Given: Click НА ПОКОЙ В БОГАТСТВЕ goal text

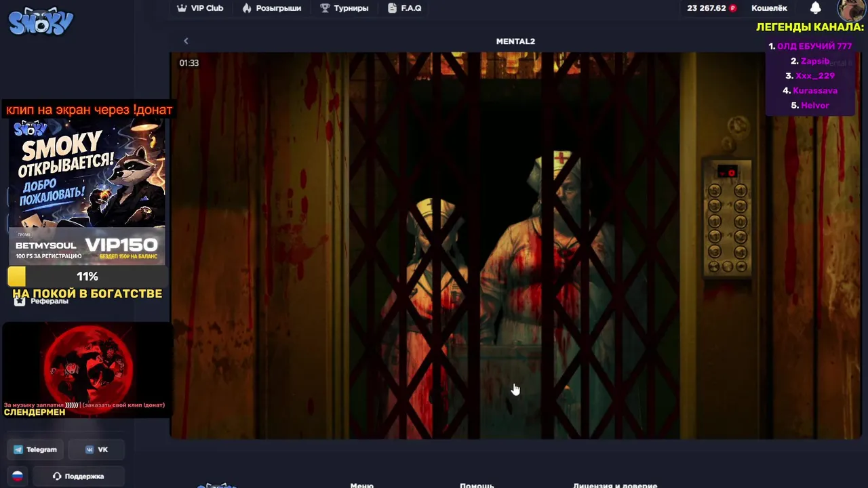Looking at the screenshot, I should [x=87, y=293].
